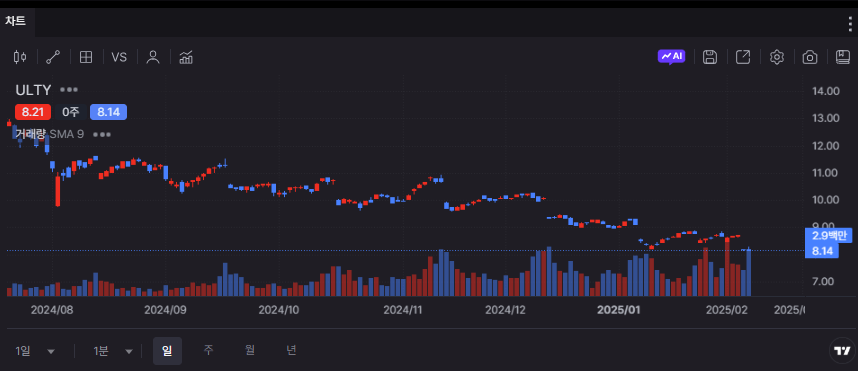Click the 2024/11 date axis label
The image size is (858, 371).
click(403, 310)
